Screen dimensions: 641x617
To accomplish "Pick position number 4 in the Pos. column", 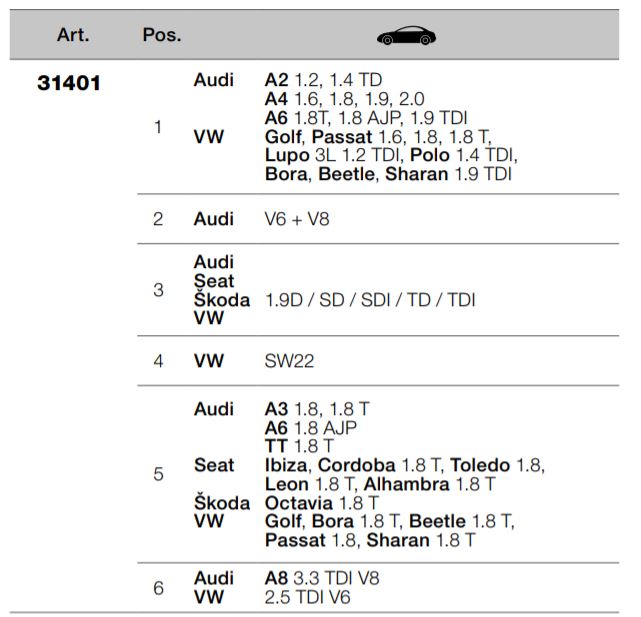I will 157,360.
